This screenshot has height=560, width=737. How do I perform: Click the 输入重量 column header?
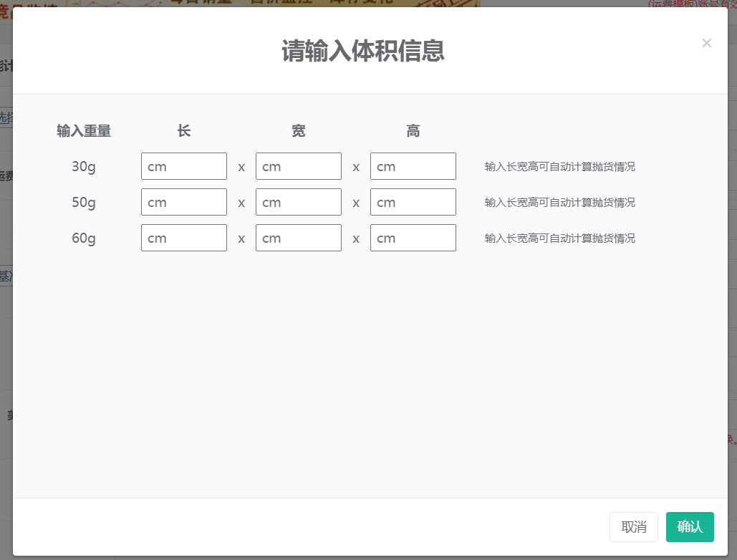pos(84,130)
